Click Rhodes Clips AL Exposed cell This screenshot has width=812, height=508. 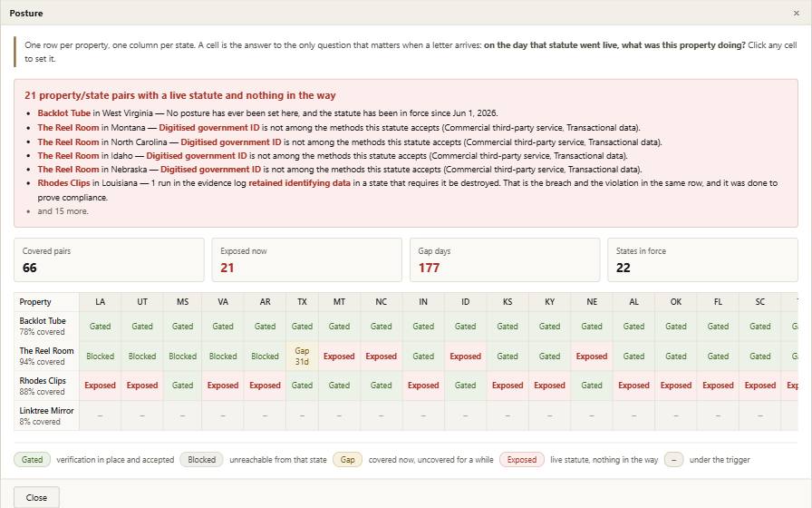[x=633, y=386]
